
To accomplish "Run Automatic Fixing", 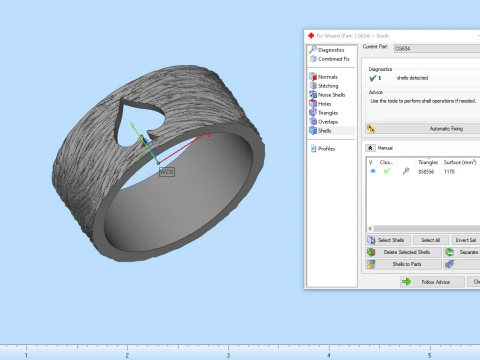I will [x=423, y=129].
